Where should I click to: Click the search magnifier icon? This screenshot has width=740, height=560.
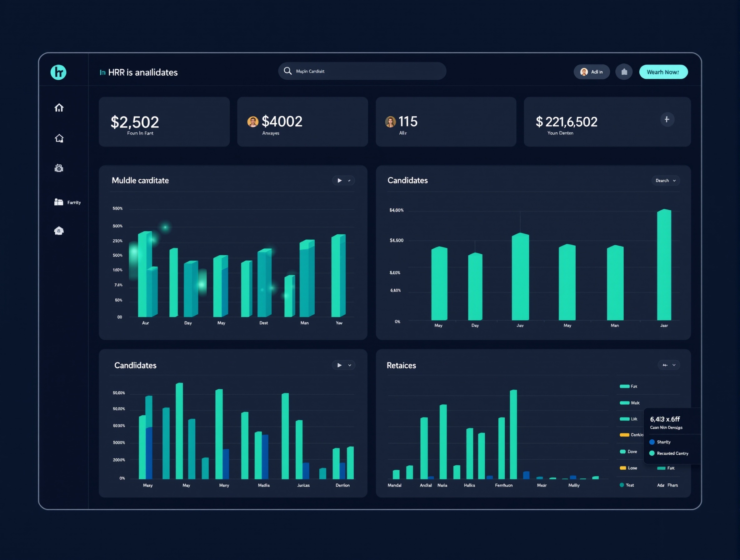pos(288,71)
